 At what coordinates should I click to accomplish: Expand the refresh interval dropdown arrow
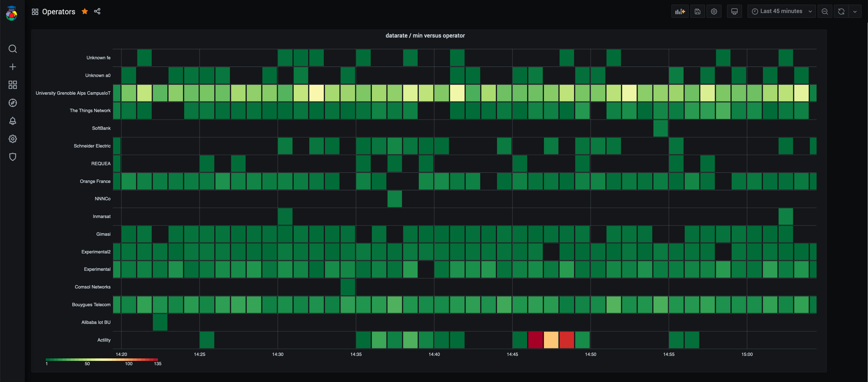point(855,11)
